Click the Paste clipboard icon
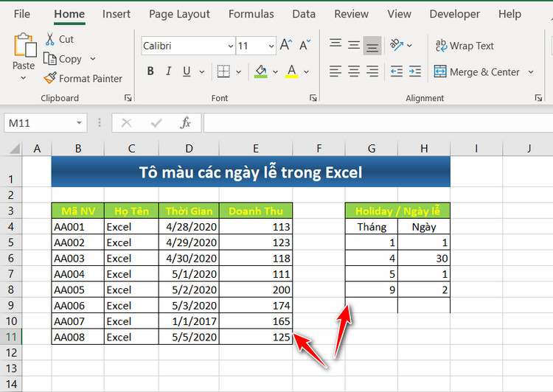The height and width of the screenshot is (392, 553). [24, 45]
